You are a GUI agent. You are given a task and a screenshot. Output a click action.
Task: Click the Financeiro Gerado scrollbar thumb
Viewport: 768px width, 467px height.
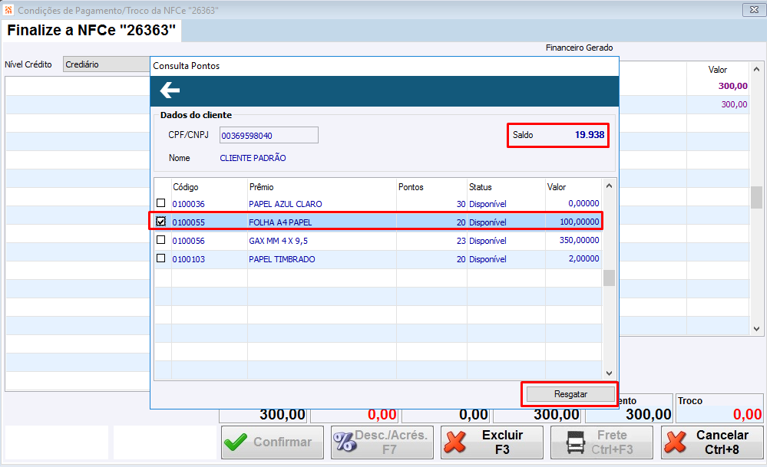[x=757, y=197]
